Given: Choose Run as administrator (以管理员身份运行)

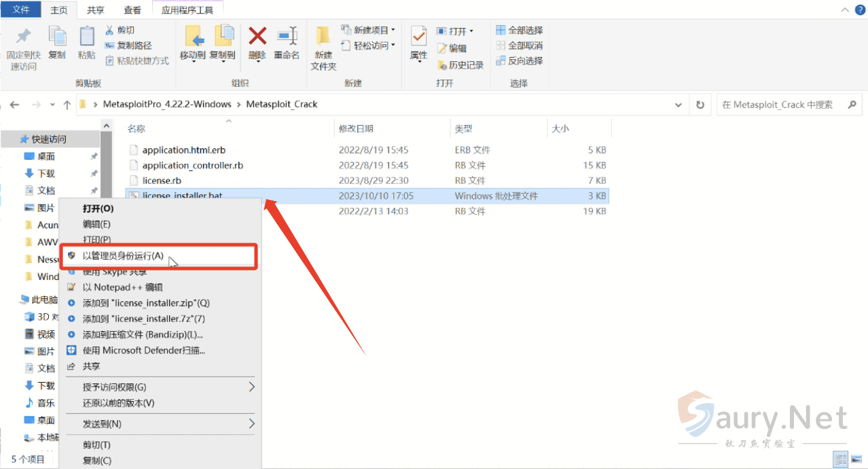Looking at the screenshot, I should click(123, 256).
